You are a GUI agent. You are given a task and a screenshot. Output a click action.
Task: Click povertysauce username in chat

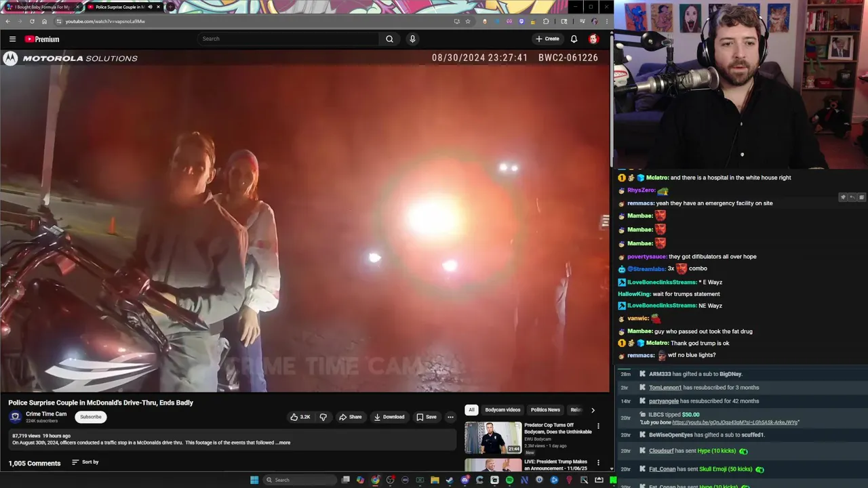pyautogui.click(x=646, y=257)
